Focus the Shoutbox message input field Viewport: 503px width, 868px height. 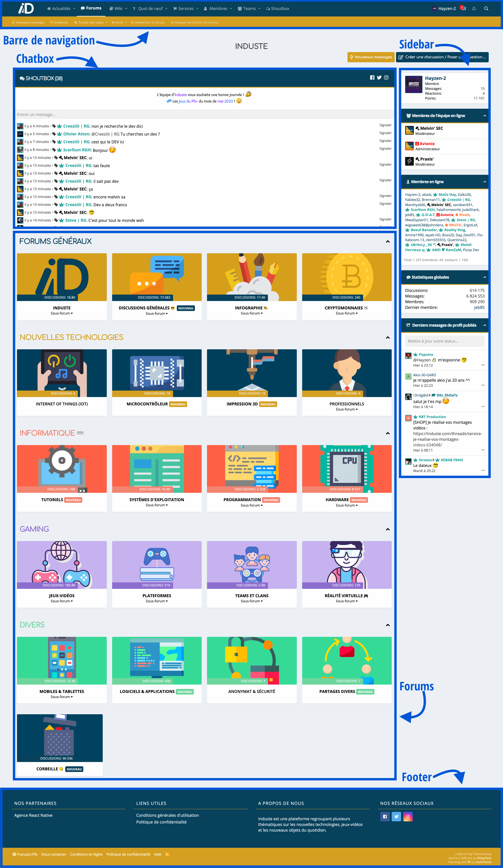[x=204, y=114]
